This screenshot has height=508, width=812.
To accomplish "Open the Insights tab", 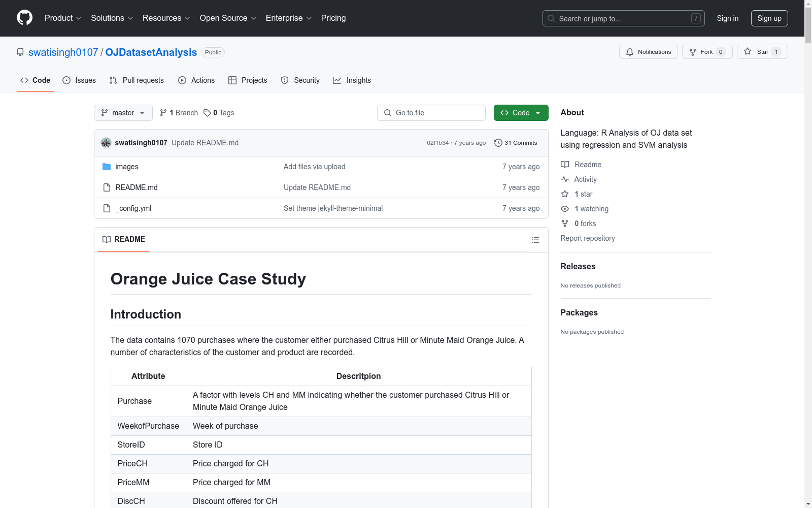I will pos(352,80).
